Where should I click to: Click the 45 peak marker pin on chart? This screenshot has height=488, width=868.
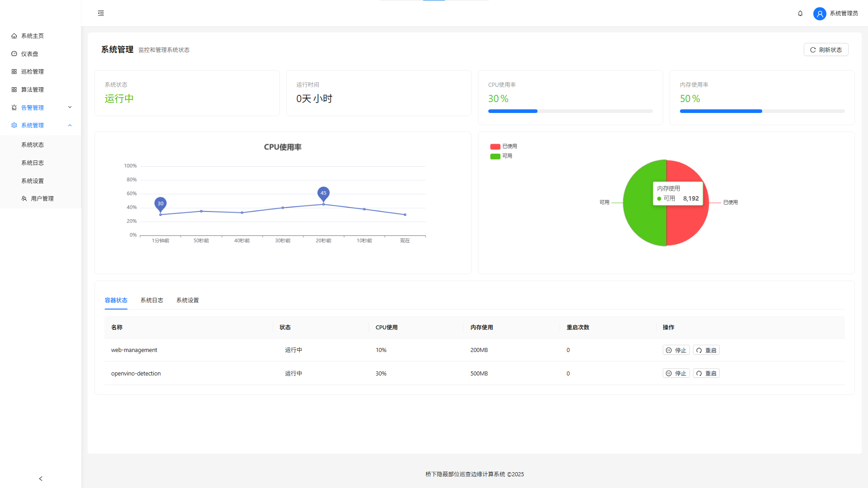click(x=323, y=193)
